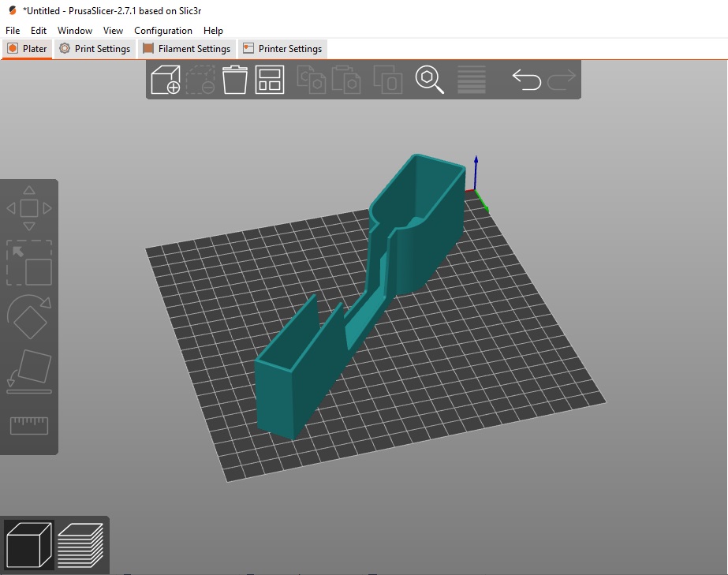Select the Move gizmo tool
728x575 pixels.
tap(29, 209)
